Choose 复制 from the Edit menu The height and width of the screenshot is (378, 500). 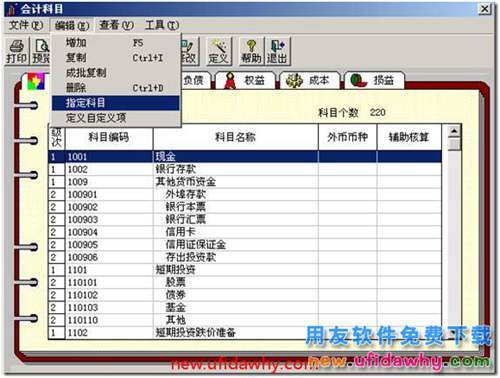click(115, 58)
